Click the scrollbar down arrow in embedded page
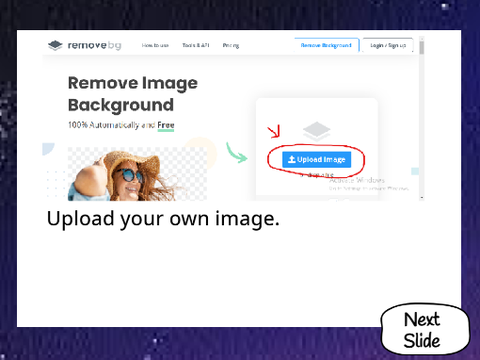Viewport: 480px width, 360px height. [422, 198]
